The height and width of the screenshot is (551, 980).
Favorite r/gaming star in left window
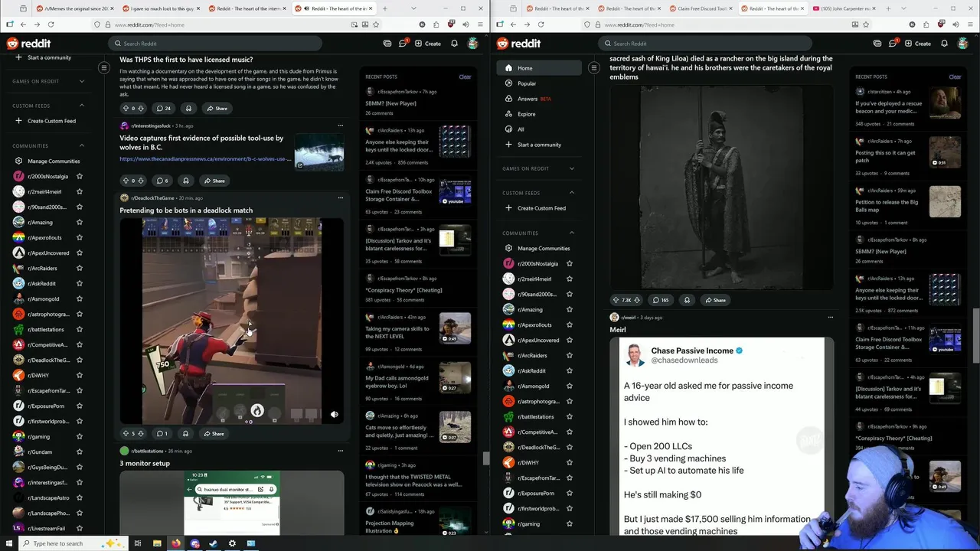point(79,436)
